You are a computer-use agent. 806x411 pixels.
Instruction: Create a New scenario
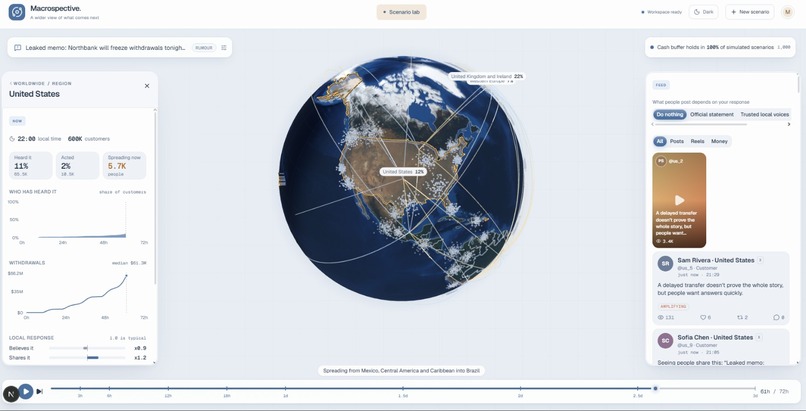749,12
